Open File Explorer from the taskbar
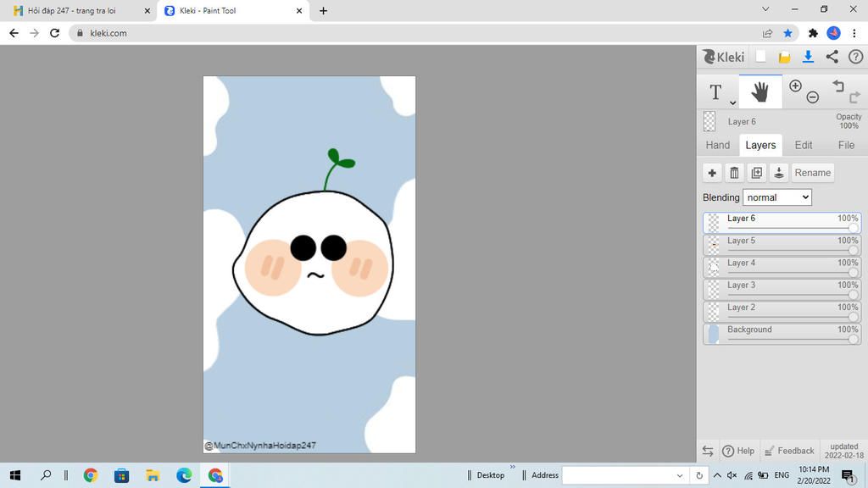 pyautogui.click(x=153, y=475)
